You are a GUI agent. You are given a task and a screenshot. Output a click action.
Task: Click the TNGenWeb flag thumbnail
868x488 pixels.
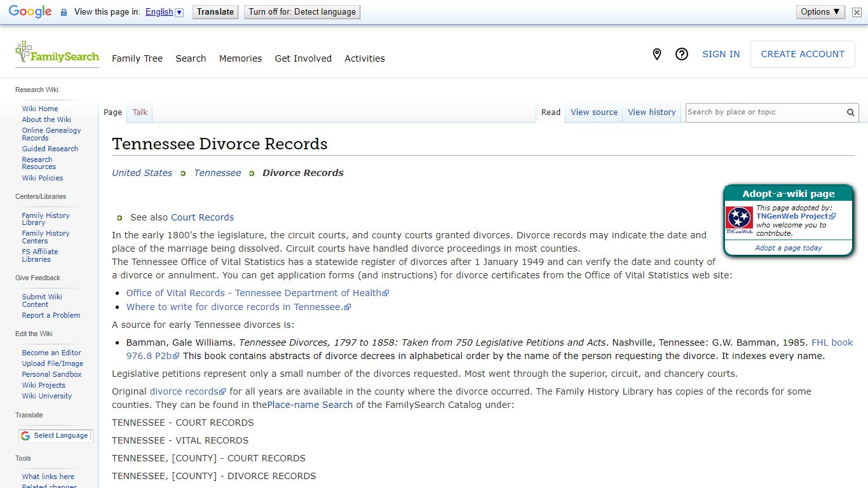pyautogui.click(x=740, y=220)
